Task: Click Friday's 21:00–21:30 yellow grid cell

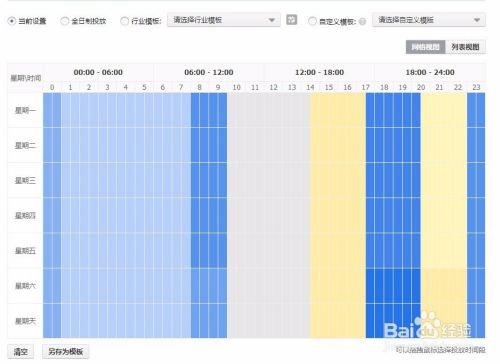Action: click(435, 250)
